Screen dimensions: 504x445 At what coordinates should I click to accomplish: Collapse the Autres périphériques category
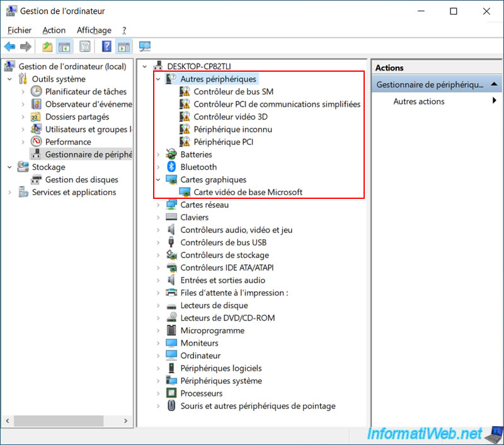click(x=158, y=79)
